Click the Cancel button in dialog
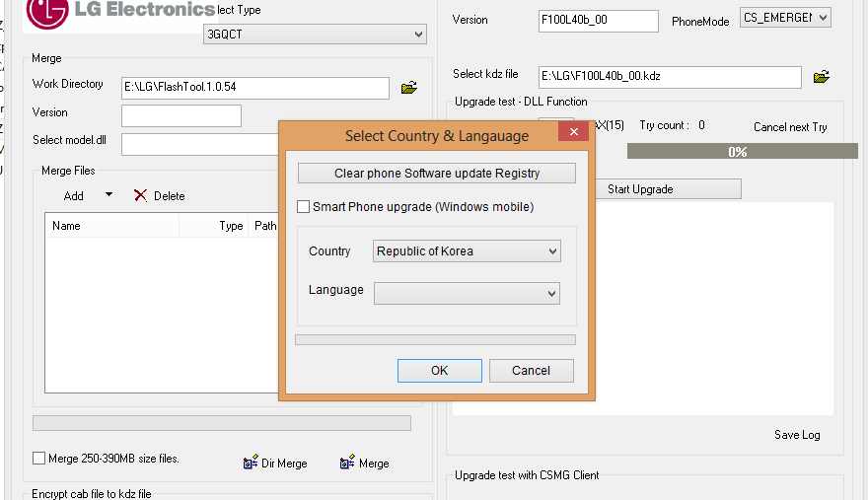This screenshot has height=500, width=868. click(531, 371)
